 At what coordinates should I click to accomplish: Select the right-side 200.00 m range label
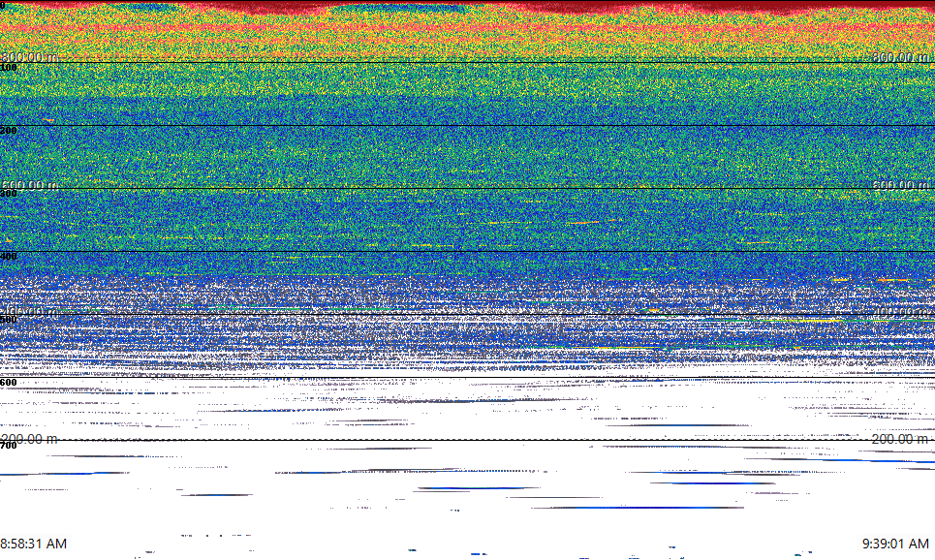tap(900, 439)
